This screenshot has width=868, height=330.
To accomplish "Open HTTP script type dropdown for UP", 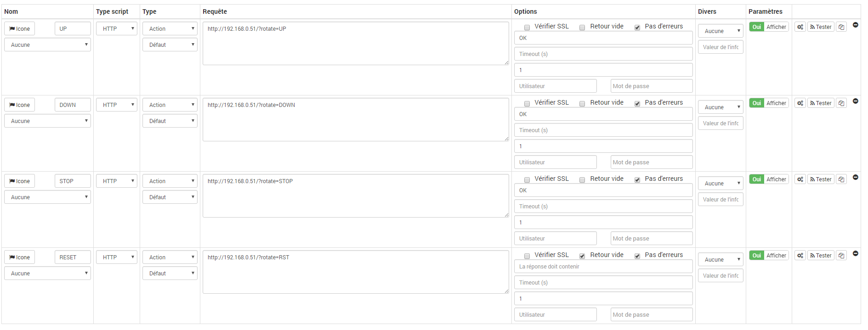I will point(117,28).
